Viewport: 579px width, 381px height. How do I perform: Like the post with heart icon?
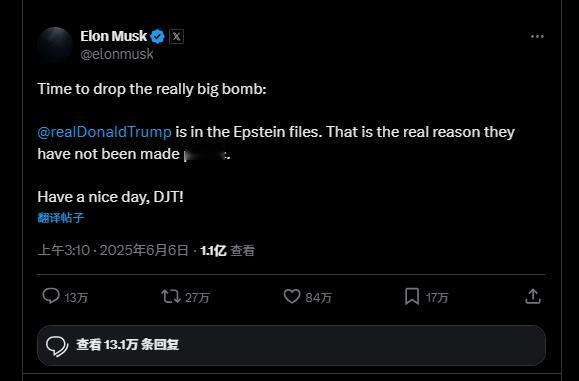pyautogui.click(x=292, y=296)
